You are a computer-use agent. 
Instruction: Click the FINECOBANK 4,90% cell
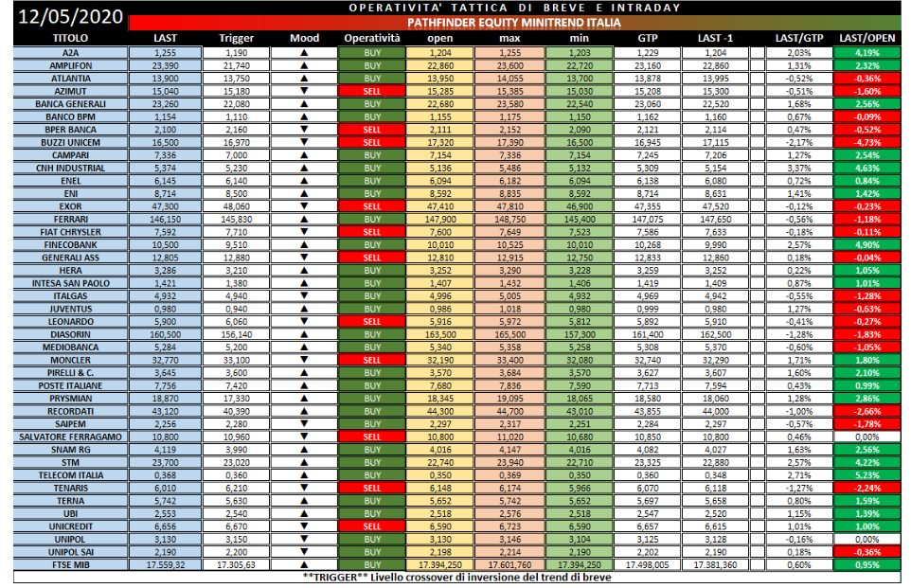(x=866, y=244)
